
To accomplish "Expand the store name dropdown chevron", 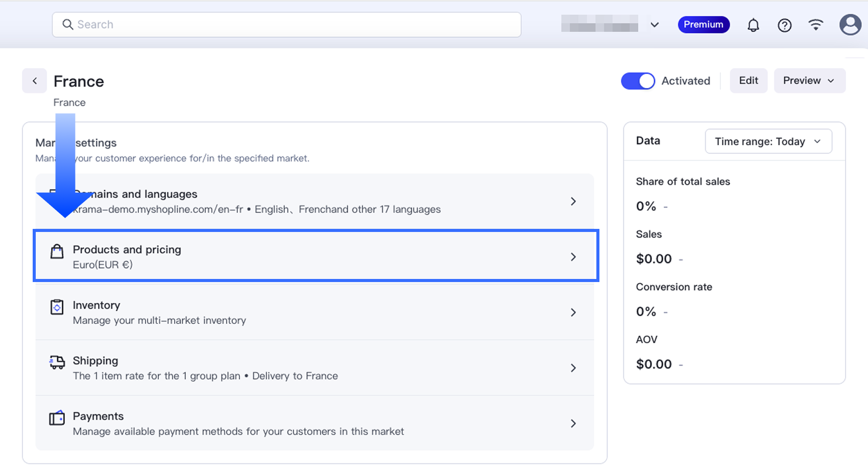I will (x=655, y=25).
